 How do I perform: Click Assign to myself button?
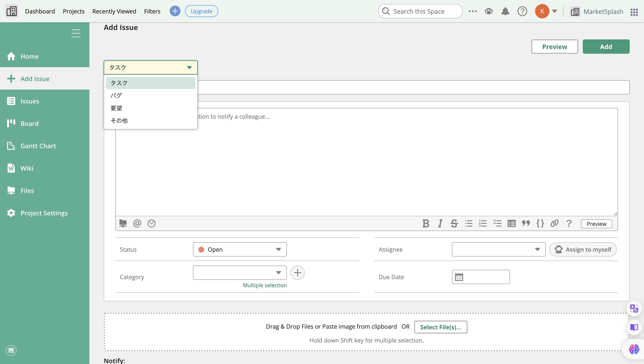pos(583,249)
